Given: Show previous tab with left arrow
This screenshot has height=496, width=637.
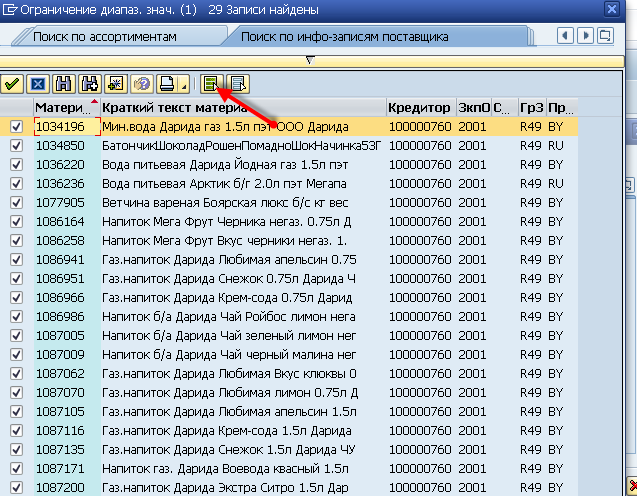Looking at the screenshot, I should pos(565,36).
